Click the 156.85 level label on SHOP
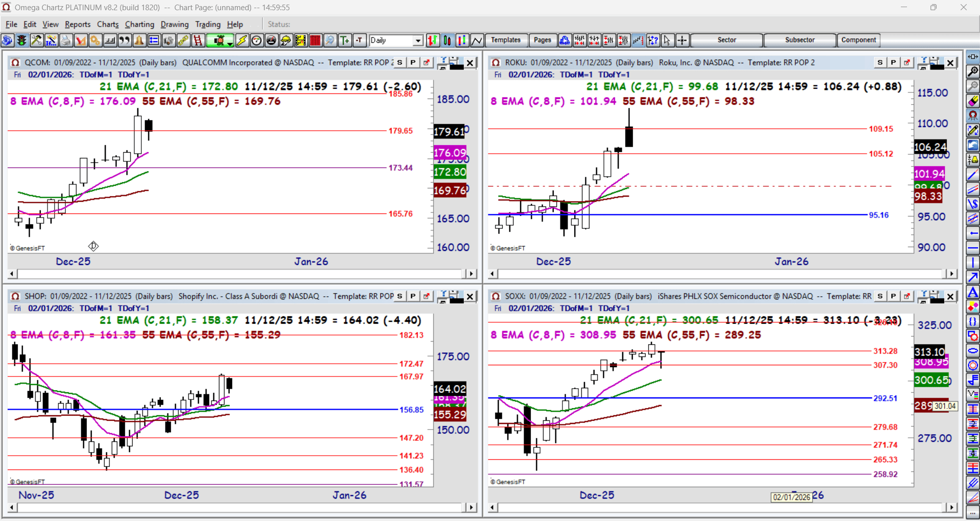Screen dimensions: 980x521 tap(411, 410)
